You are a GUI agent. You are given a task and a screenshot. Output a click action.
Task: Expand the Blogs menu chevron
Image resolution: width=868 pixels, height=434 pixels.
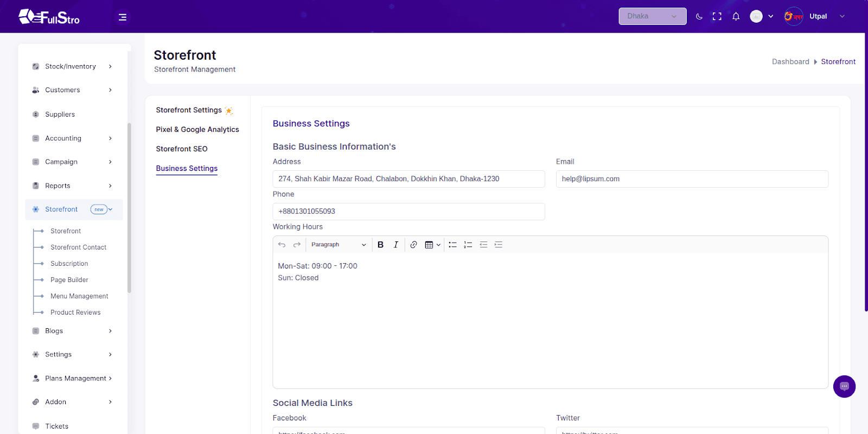(110, 331)
